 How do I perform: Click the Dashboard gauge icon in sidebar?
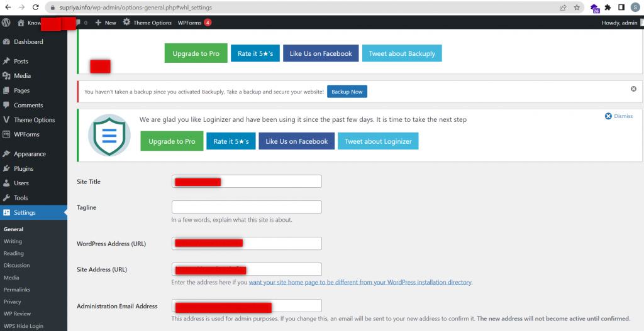[x=6, y=42]
